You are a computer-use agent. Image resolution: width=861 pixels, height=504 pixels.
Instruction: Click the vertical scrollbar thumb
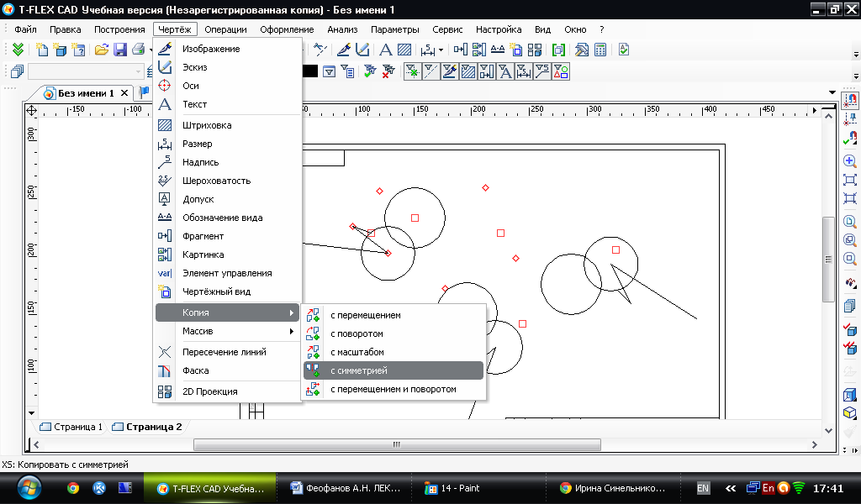pos(828,260)
